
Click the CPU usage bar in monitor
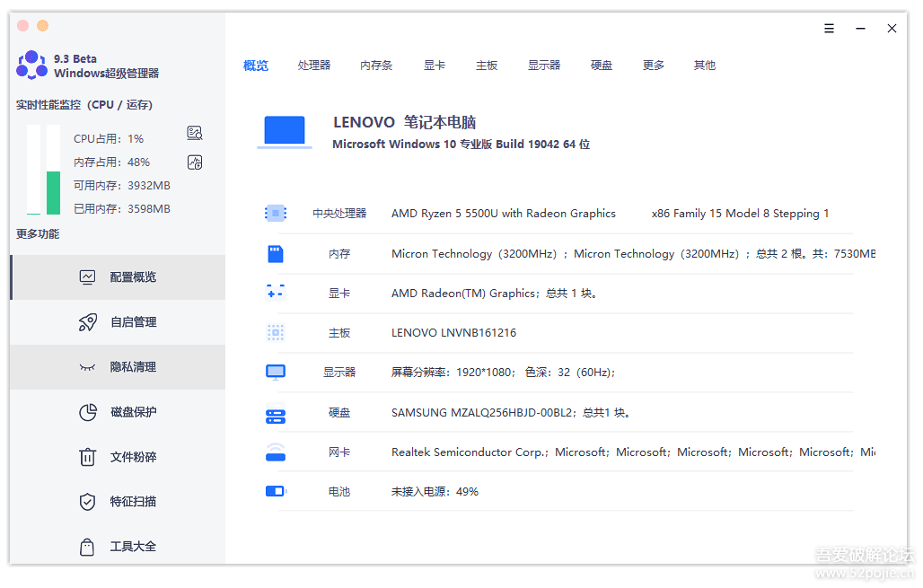(x=33, y=170)
